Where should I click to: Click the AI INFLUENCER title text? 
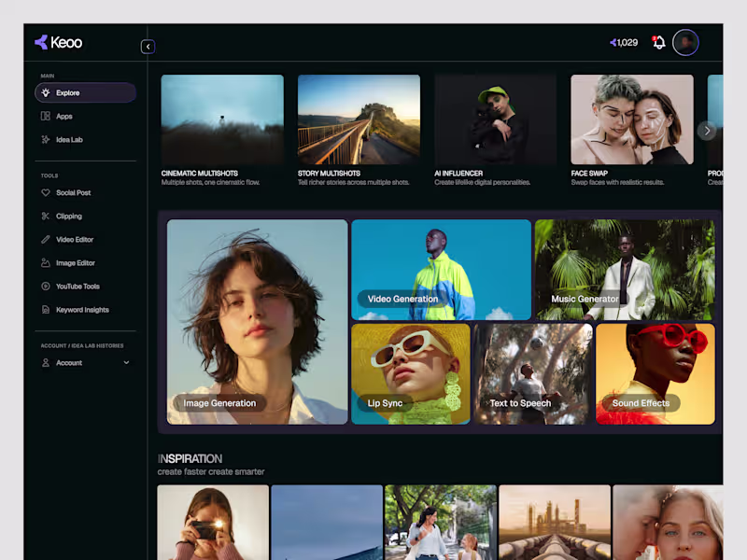click(x=458, y=174)
